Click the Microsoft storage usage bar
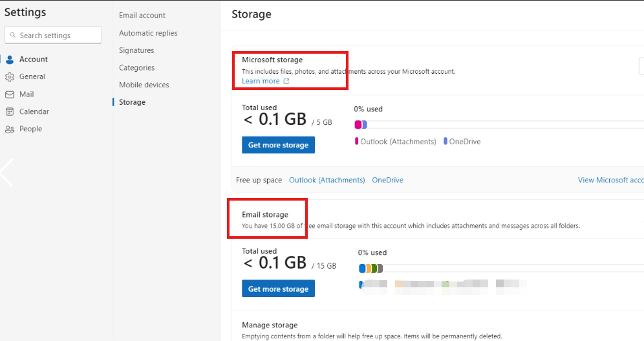This screenshot has width=644, height=341. click(x=499, y=124)
